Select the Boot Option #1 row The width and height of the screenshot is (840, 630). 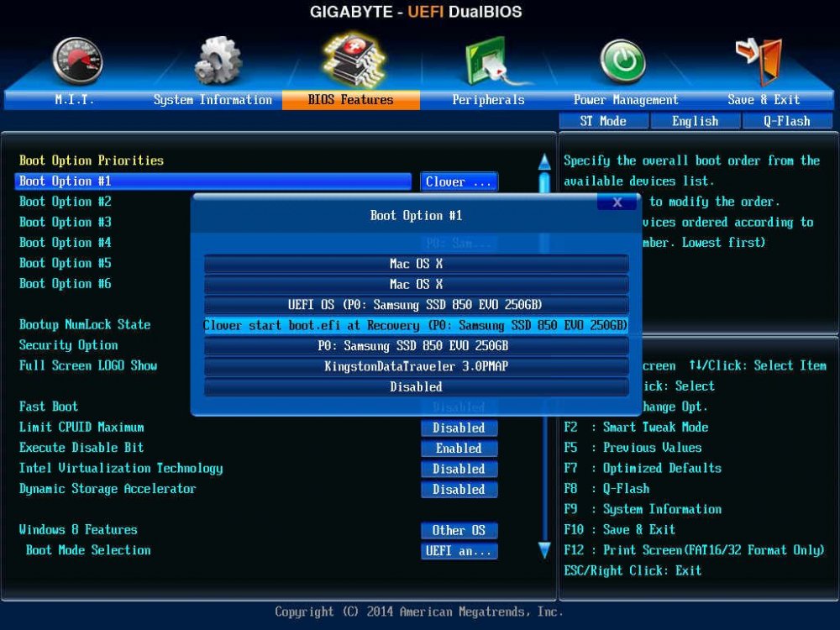213,181
